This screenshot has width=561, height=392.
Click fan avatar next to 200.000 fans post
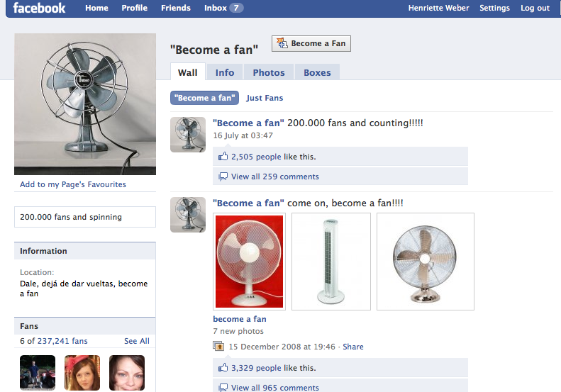point(188,135)
